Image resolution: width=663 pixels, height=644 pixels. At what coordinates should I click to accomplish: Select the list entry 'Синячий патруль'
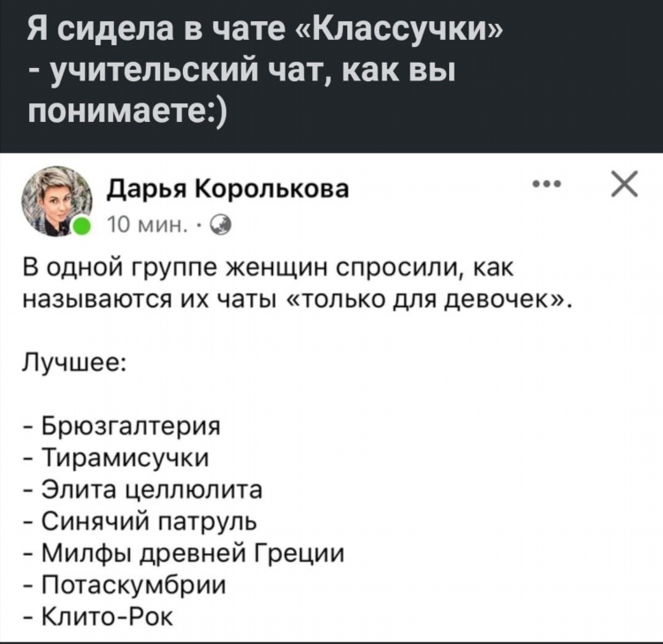pyautogui.click(x=140, y=522)
